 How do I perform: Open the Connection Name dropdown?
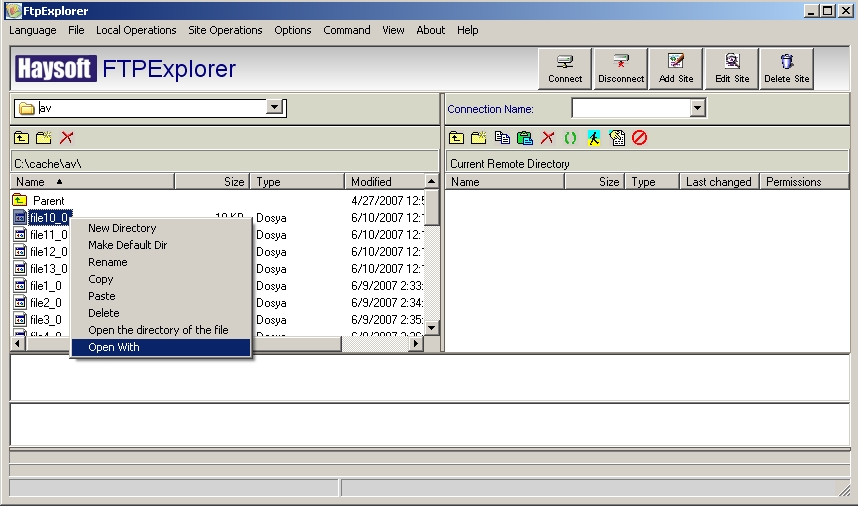698,108
